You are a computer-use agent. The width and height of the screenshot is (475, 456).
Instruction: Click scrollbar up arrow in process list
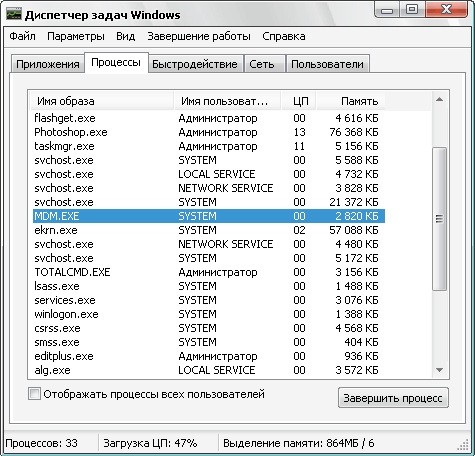[x=439, y=99]
